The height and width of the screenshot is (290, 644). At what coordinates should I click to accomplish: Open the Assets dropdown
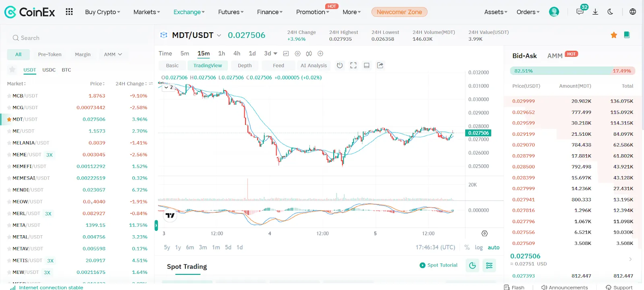point(495,12)
